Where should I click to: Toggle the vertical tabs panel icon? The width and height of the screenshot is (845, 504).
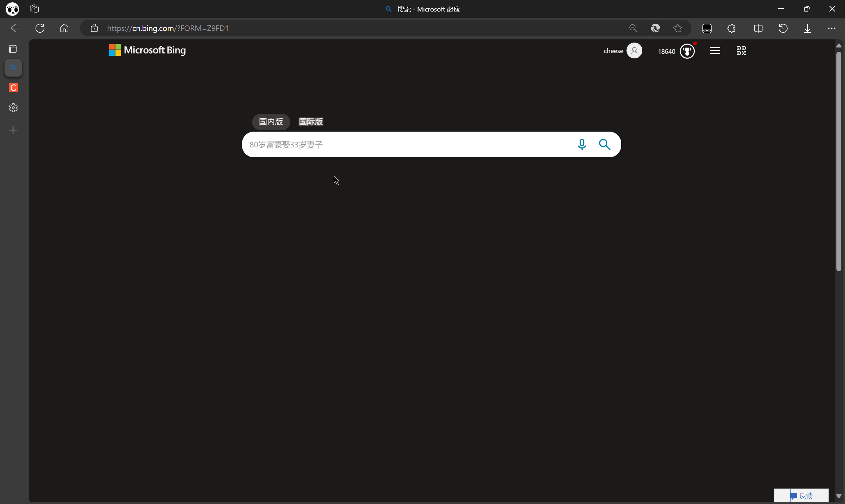point(13,49)
